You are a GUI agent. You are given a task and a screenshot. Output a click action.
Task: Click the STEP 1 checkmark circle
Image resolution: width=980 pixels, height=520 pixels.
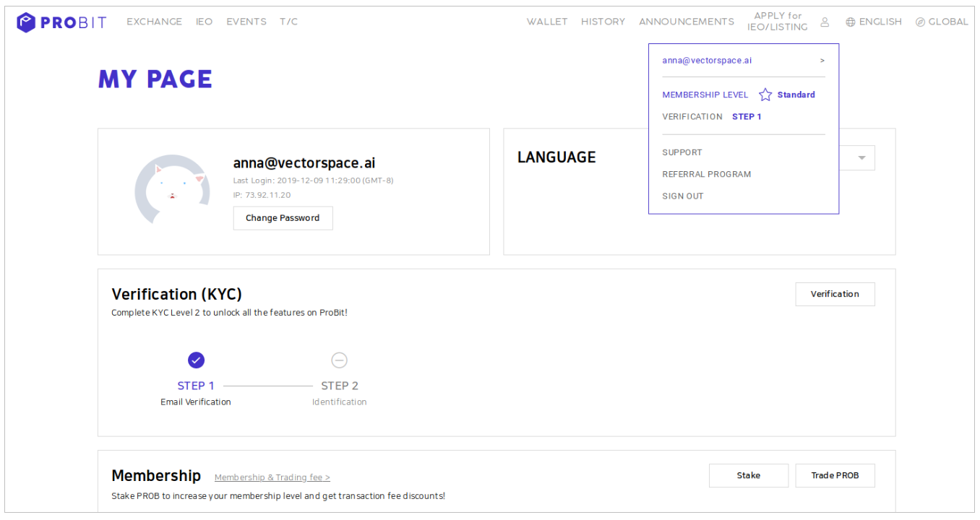[x=196, y=360]
